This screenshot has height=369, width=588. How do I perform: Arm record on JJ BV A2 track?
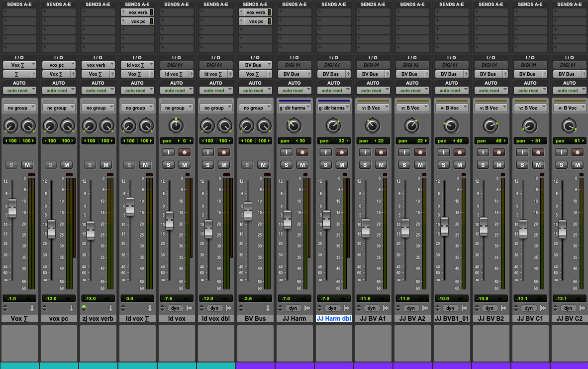(x=420, y=152)
